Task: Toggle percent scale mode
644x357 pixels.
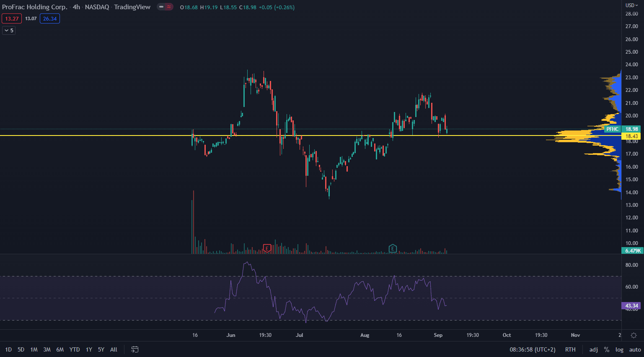Action: click(606, 349)
